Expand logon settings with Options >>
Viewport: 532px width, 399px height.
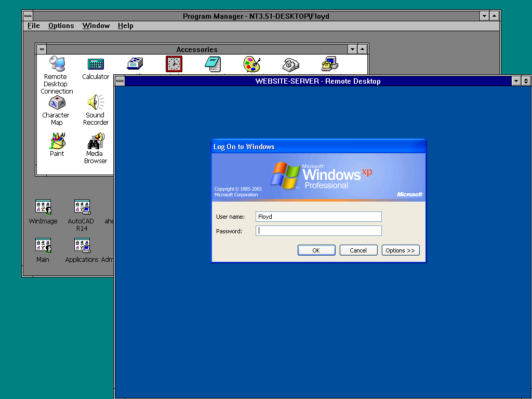click(x=400, y=250)
